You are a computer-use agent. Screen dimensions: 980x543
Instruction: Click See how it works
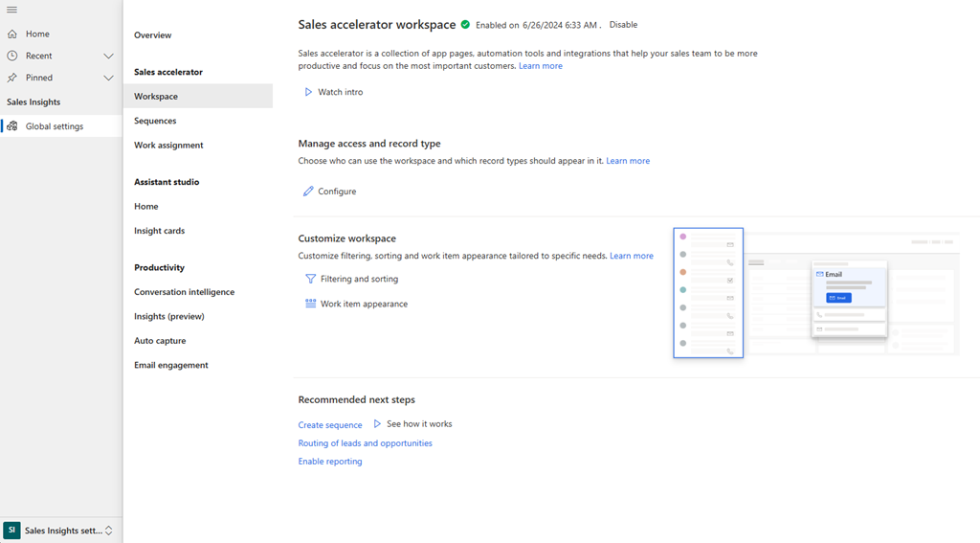(x=412, y=424)
